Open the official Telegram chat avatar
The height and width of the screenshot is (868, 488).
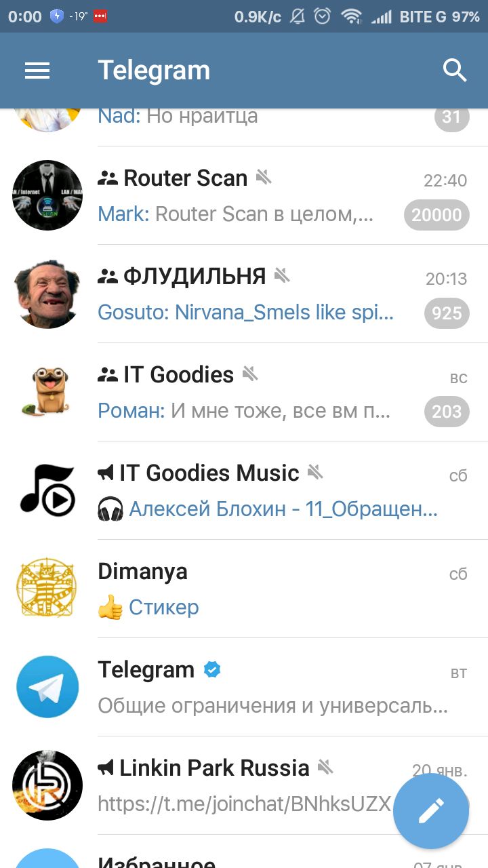click(47, 687)
